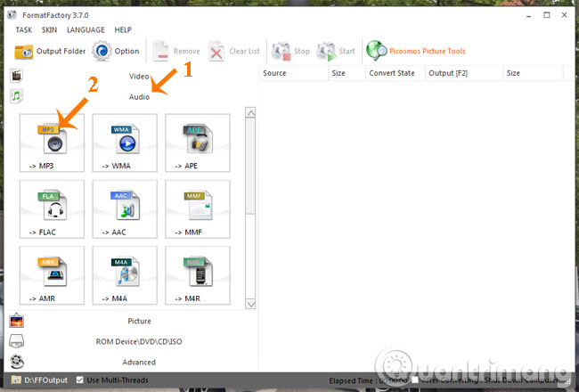Click the Video category film icon

coord(16,76)
